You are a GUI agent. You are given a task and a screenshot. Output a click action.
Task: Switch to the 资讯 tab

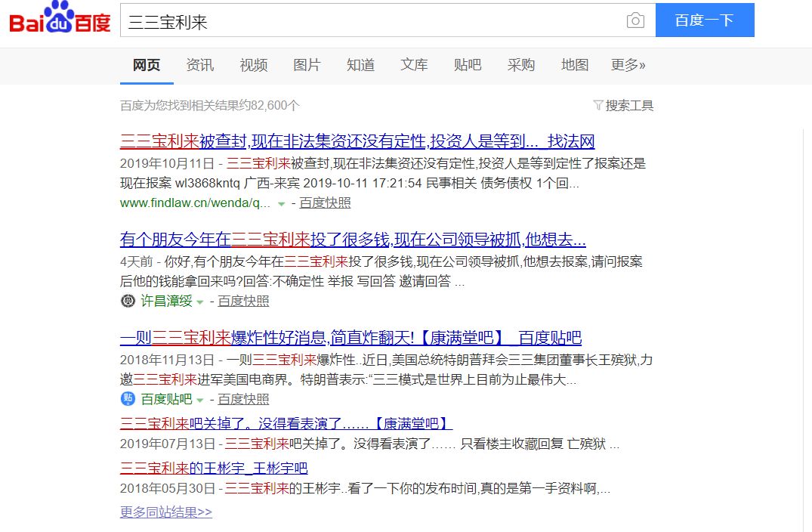(x=199, y=66)
